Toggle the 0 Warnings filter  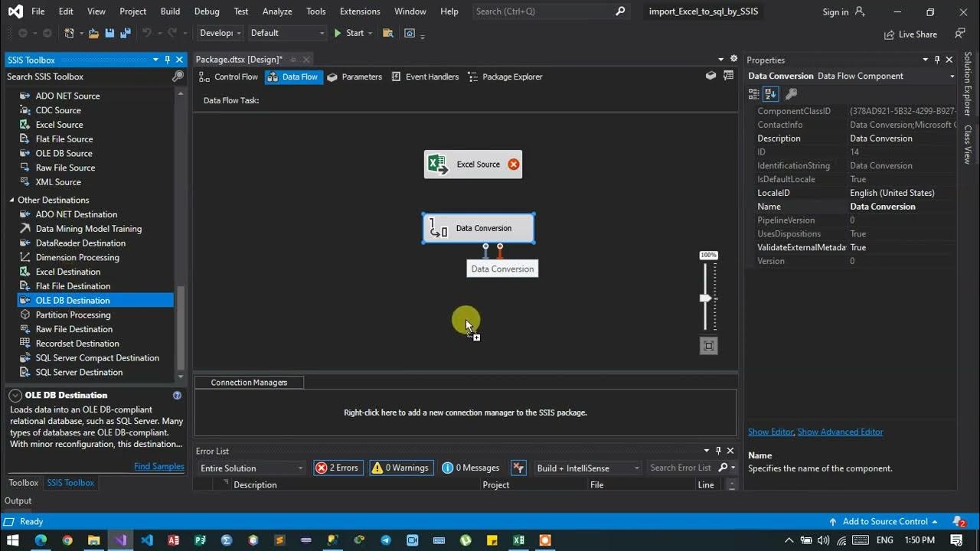click(x=401, y=468)
